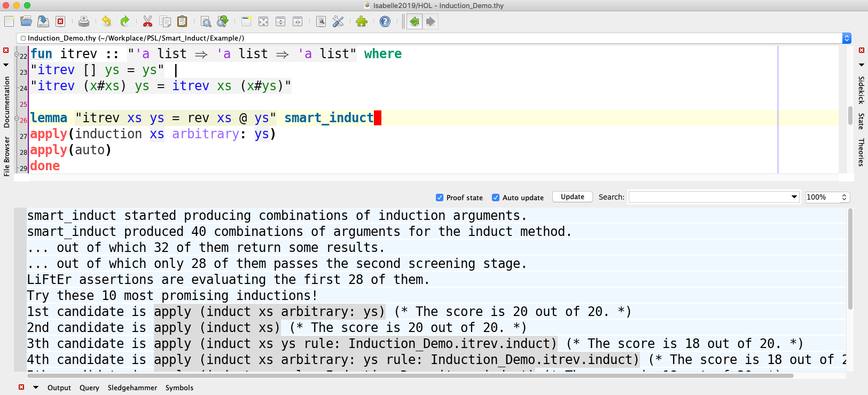
Task: Expand the buffer selector dropdown for Induction_Demo.thy
Action: point(846,38)
